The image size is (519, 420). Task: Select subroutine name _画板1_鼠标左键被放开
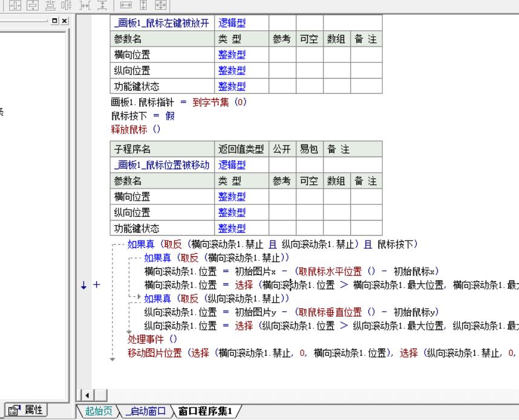point(162,23)
